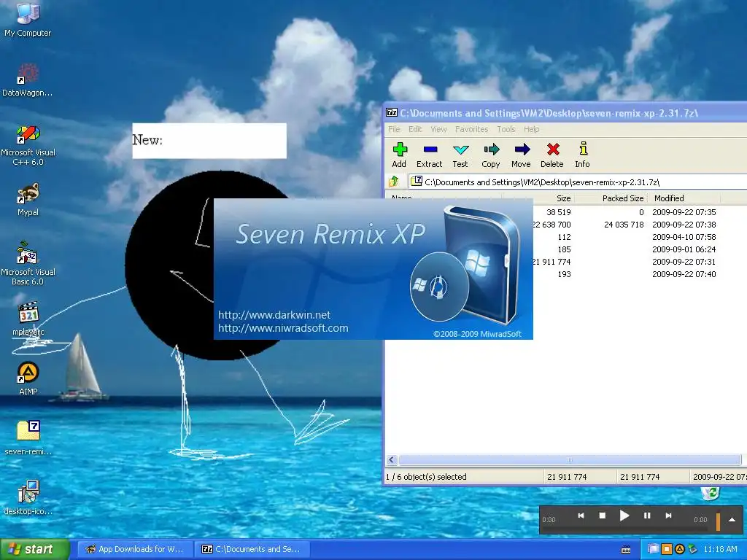747x560 pixels.
Task: Select the mplayerc desktop icon
Action: tap(28, 319)
